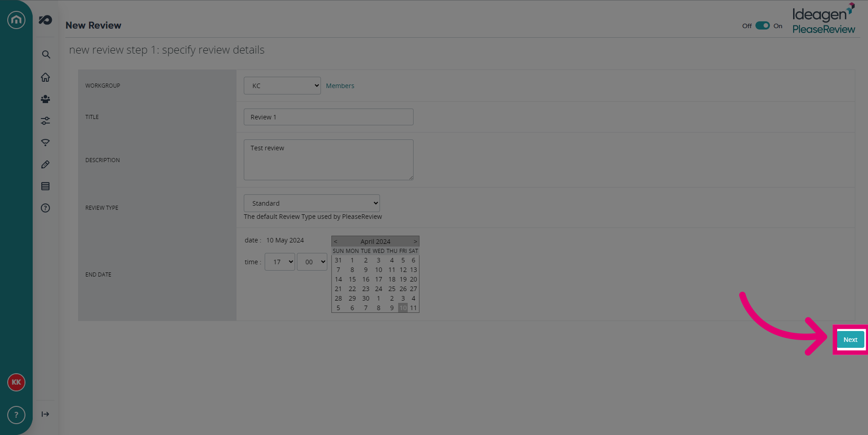
Task: Select calendar day 13
Action: [x=414, y=270]
